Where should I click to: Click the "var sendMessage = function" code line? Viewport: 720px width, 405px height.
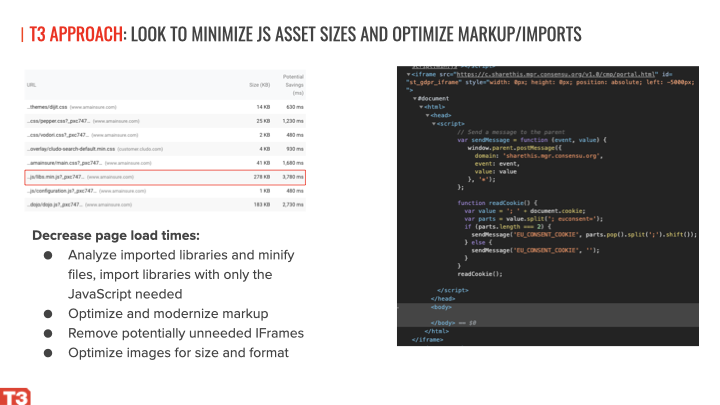pos(532,140)
